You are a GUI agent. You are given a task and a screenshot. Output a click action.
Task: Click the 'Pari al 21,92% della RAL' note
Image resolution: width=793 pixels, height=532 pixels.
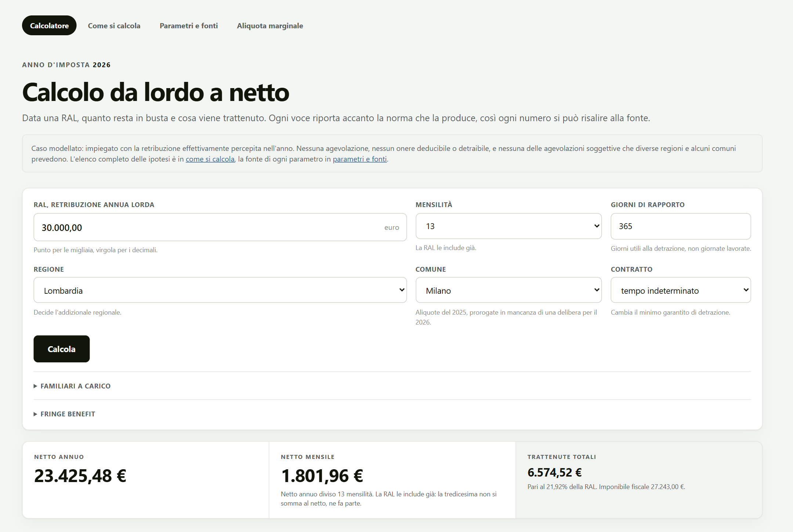click(606, 487)
